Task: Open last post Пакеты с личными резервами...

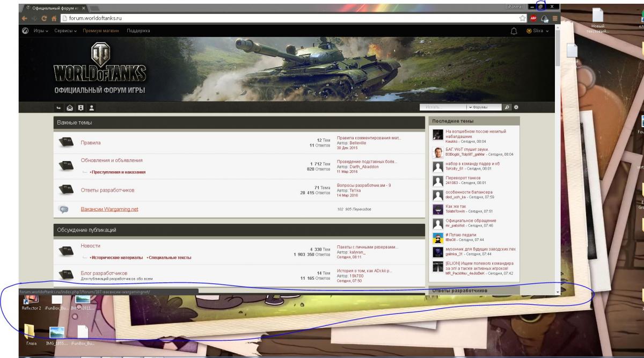Action: 368,247
